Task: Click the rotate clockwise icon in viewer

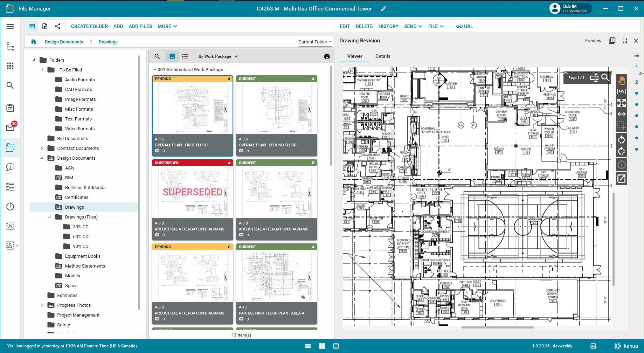Action: (622, 151)
